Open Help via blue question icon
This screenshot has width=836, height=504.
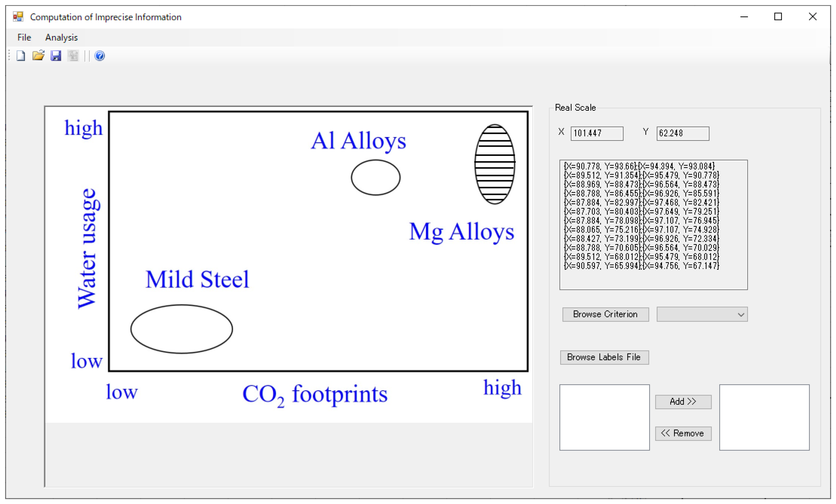99,56
